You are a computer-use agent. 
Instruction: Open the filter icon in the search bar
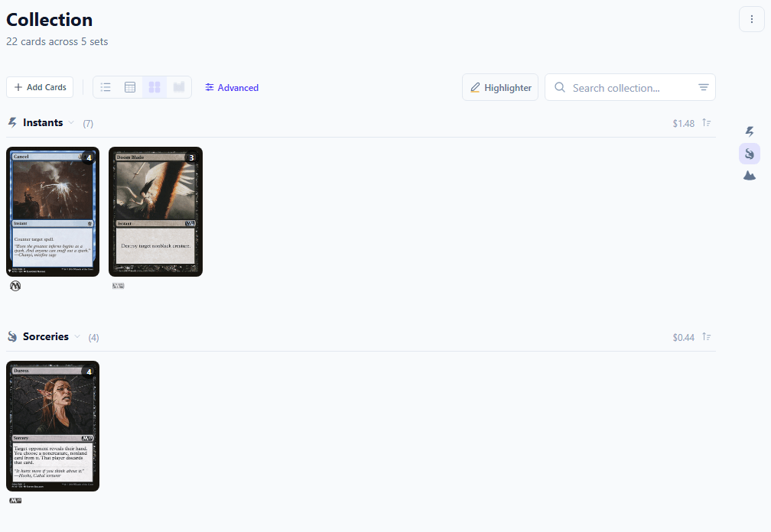pos(702,87)
